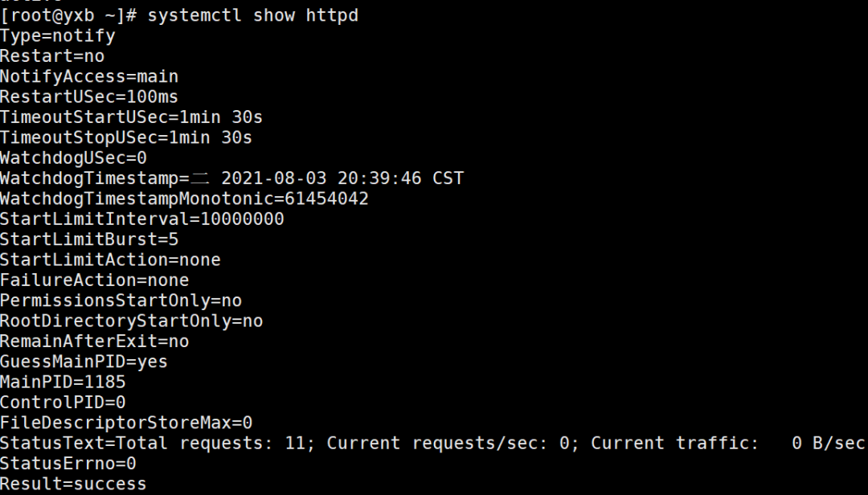Click the StartLimitInterval=10000000 line
Viewport: 868px width, 495px height.
point(141,219)
